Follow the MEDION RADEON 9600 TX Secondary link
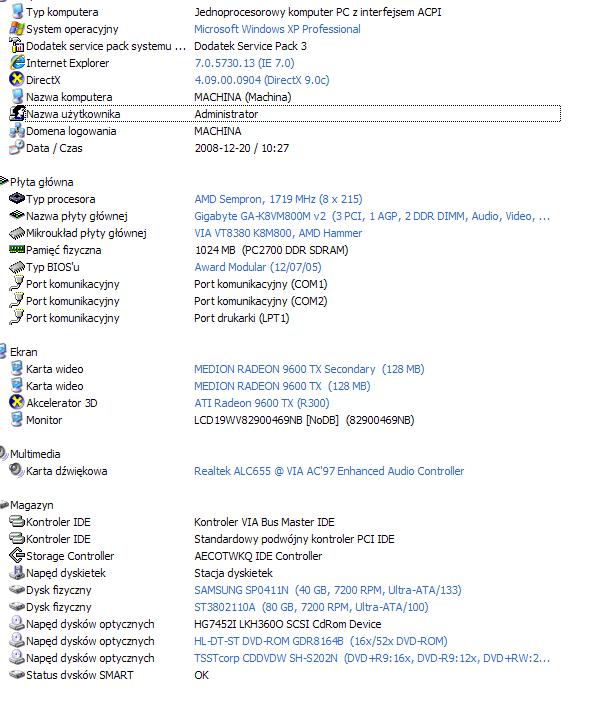606x708 pixels. coord(285,369)
